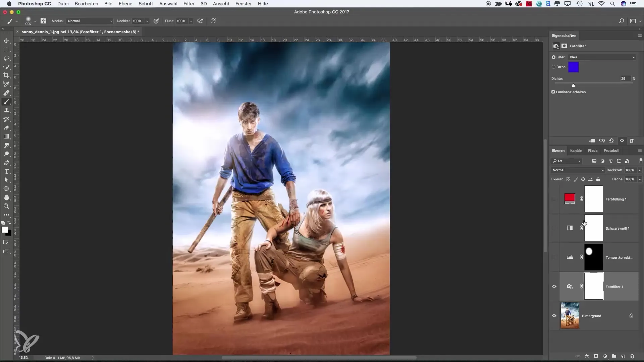
Task: Select the Tonwertkorrektur layer mask thumbnail
Action: (594, 257)
